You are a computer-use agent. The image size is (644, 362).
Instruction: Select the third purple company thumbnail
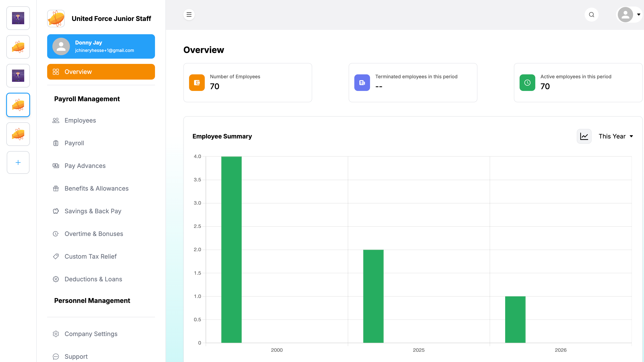coord(18,76)
